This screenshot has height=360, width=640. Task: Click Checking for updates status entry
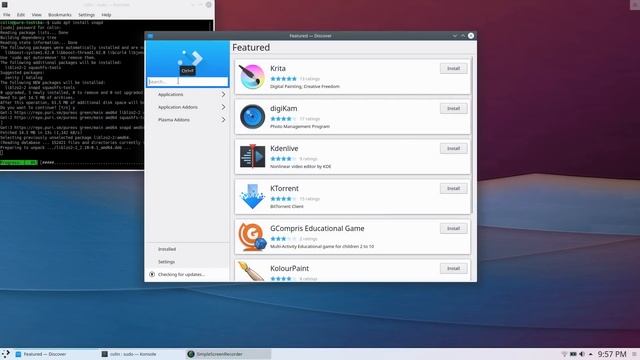(x=188, y=274)
